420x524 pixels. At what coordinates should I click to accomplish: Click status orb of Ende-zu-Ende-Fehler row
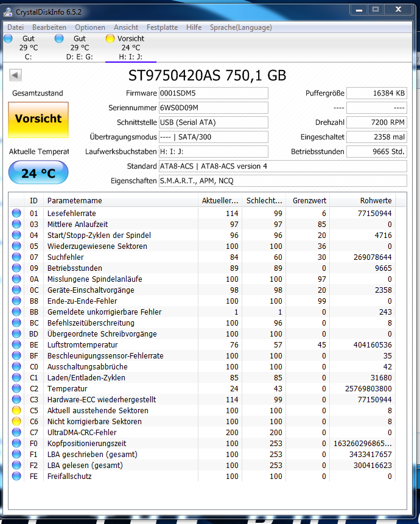point(16,301)
